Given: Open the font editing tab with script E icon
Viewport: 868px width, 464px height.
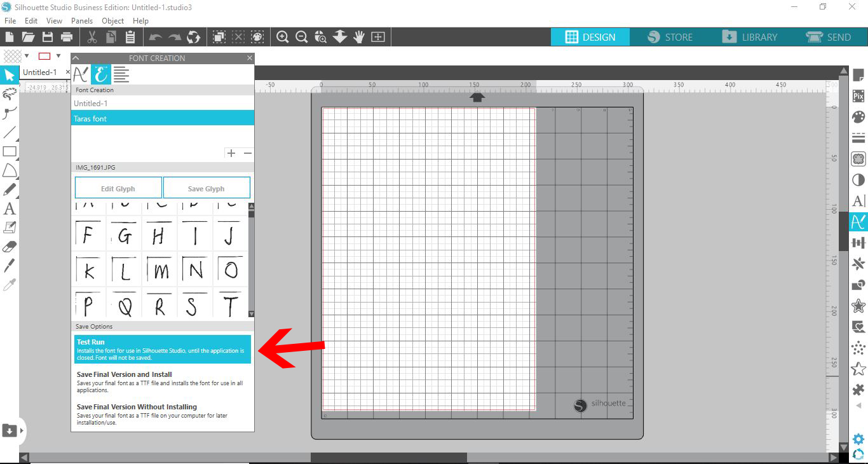Looking at the screenshot, I should (100, 74).
